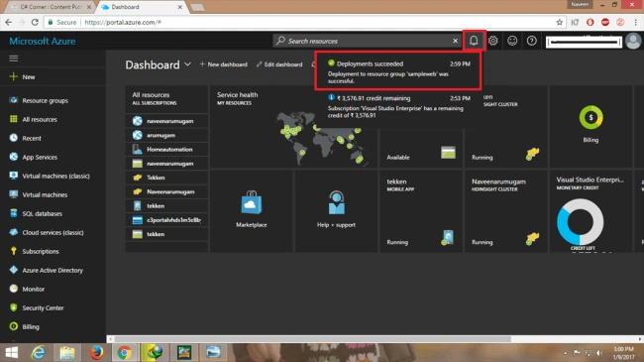The height and width of the screenshot is (362, 644).
Task: Click New dashboard button
Action: (224, 64)
